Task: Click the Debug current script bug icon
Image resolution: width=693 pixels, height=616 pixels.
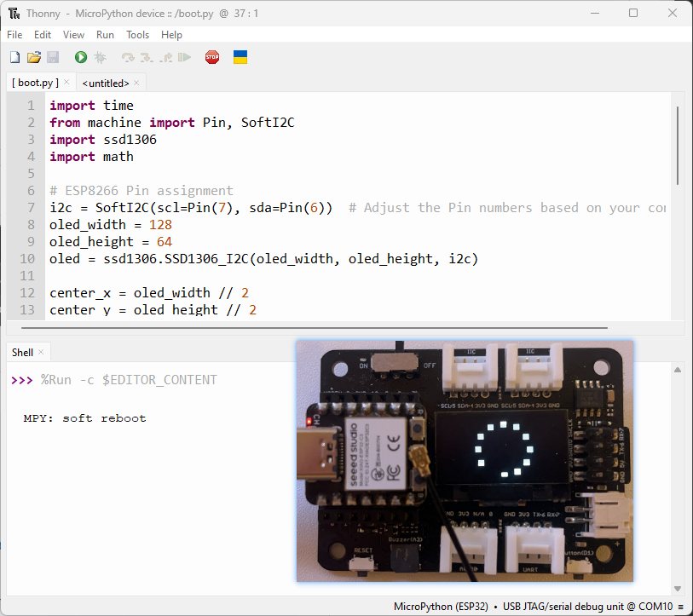Action: 101,57
